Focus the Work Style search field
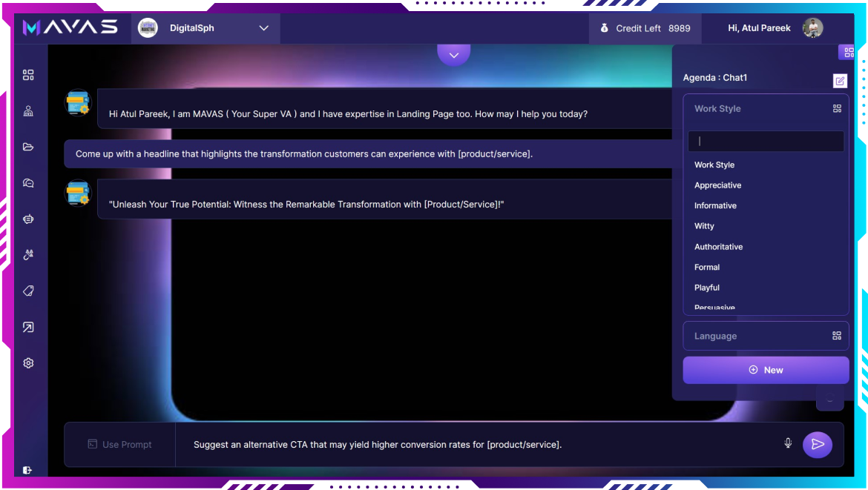868x490 pixels. [x=766, y=141]
